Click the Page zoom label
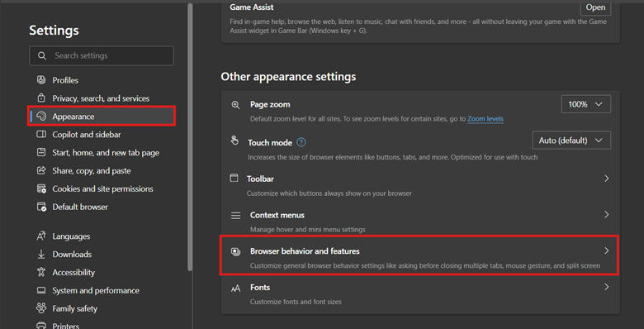 coord(270,104)
